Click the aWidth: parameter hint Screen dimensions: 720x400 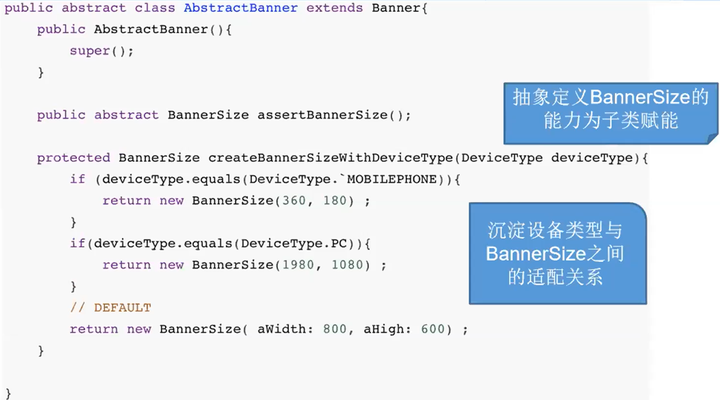[285, 329]
